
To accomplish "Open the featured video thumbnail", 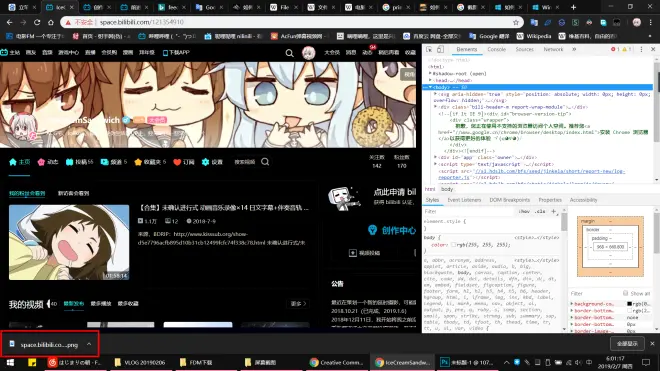I will click(x=69, y=242).
